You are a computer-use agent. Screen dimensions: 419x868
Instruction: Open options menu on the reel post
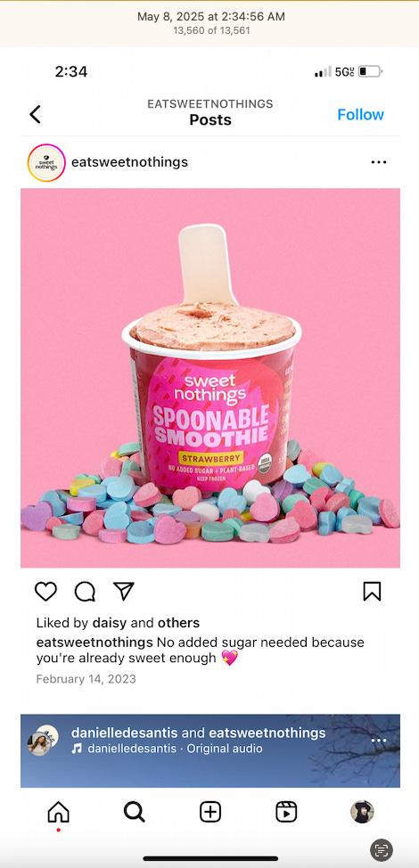pos(379,741)
